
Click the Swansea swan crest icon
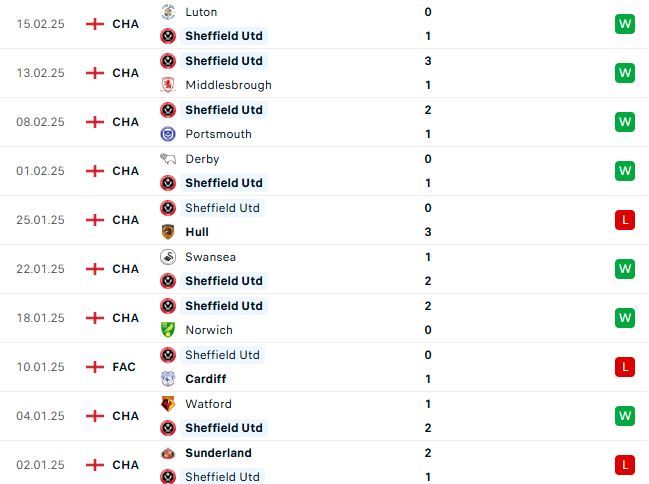pyautogui.click(x=168, y=257)
